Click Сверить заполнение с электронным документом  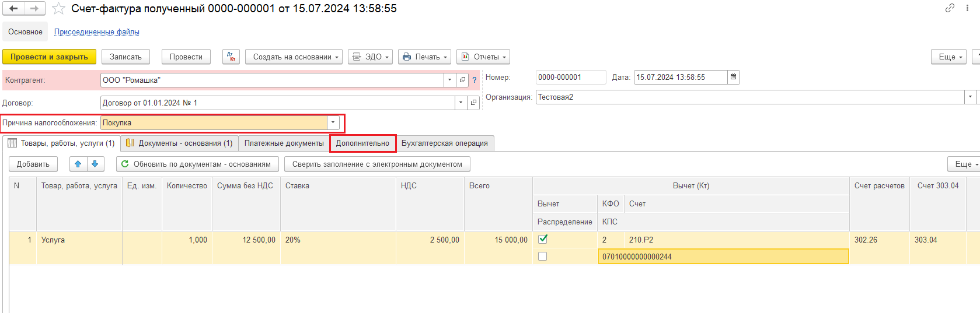[x=377, y=164]
